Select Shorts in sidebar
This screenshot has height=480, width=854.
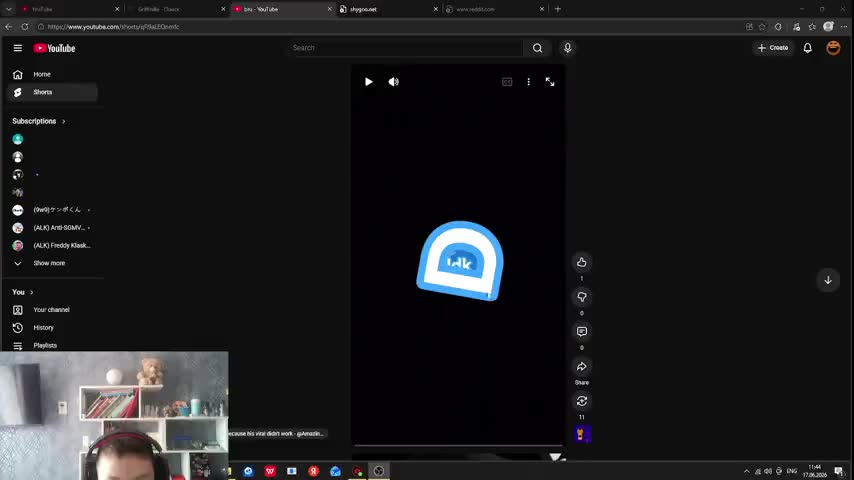(52, 92)
